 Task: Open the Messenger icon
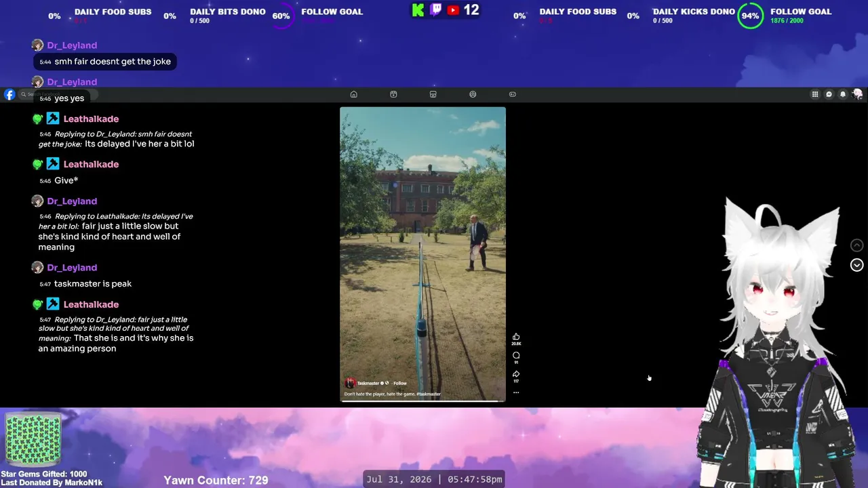(x=829, y=94)
